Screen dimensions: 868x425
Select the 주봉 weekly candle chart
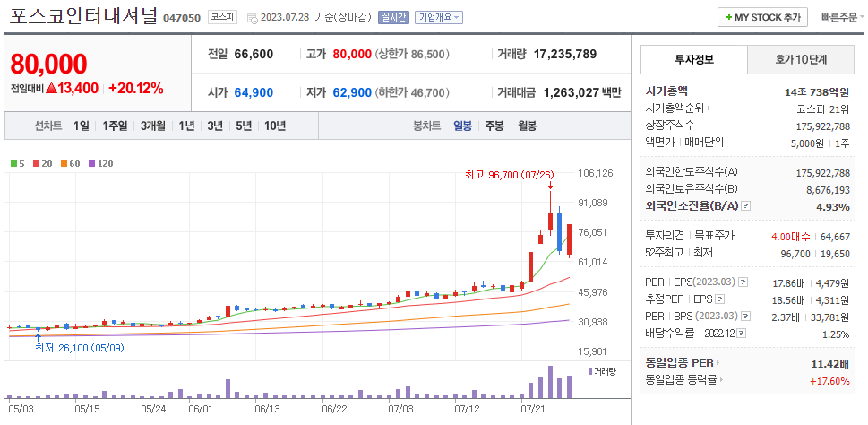tap(494, 126)
